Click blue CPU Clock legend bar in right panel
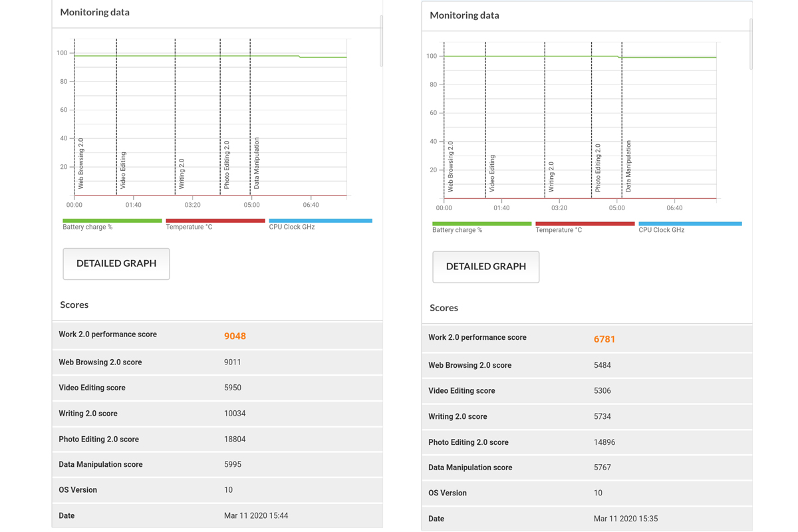The width and height of the screenshot is (798, 532). (690, 224)
